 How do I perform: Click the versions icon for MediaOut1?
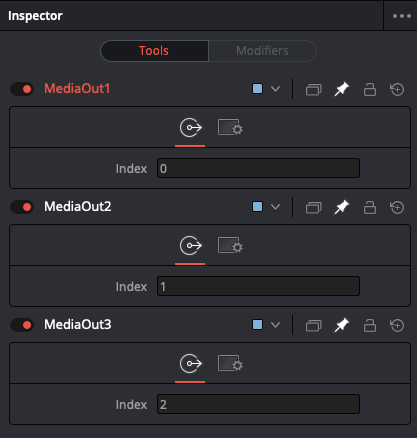313,89
